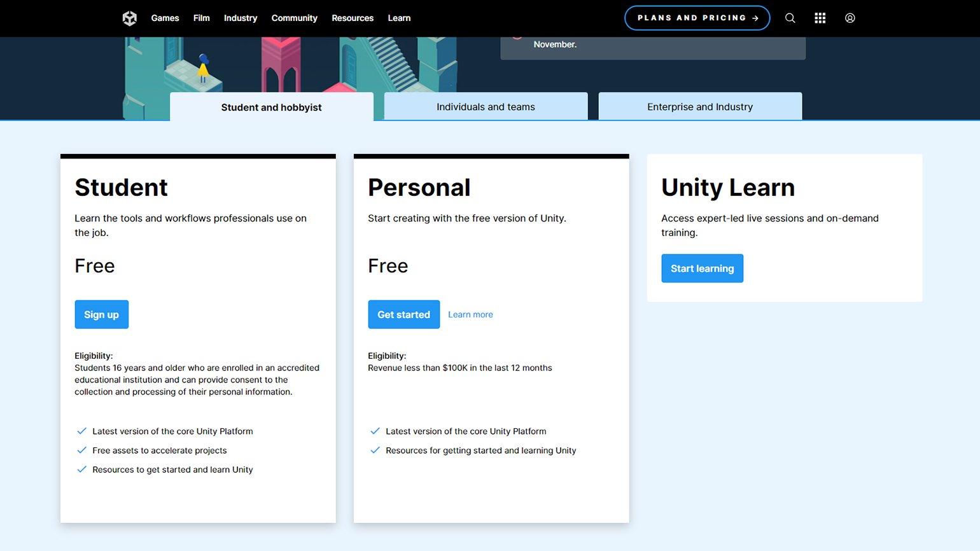Click checkmark next to Resources for getting started
The width and height of the screenshot is (980, 551).
tap(375, 450)
